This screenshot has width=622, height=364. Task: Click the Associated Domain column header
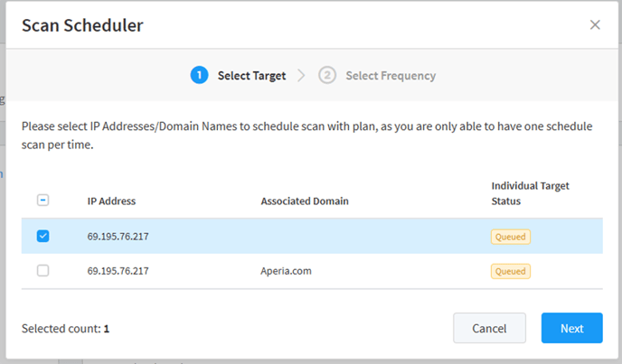pyautogui.click(x=305, y=201)
